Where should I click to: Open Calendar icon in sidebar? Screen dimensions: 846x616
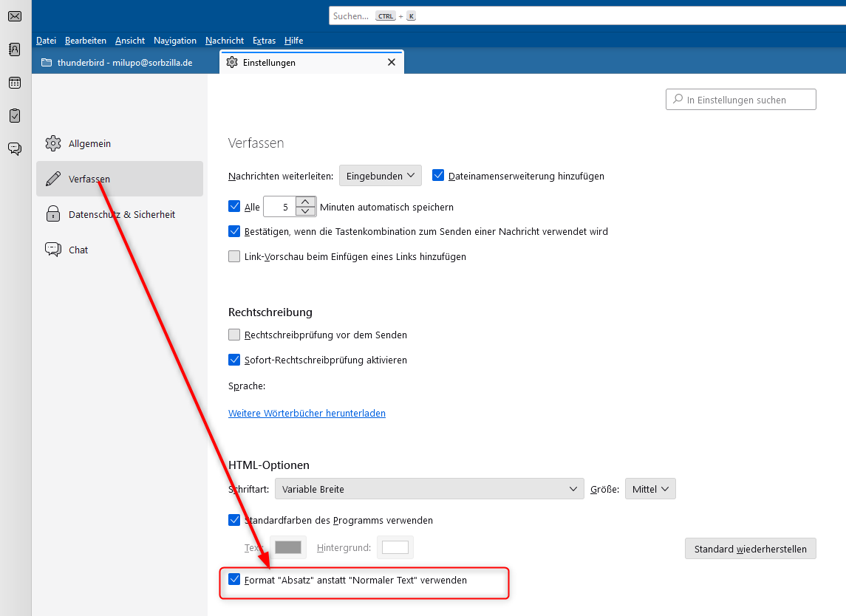tap(15, 83)
